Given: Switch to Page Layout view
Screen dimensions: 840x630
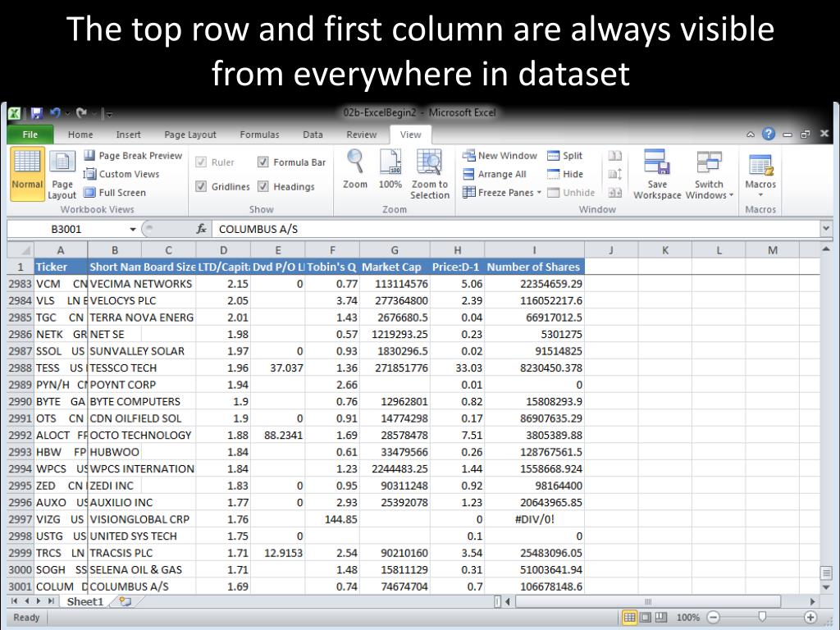Looking at the screenshot, I should click(x=62, y=174).
